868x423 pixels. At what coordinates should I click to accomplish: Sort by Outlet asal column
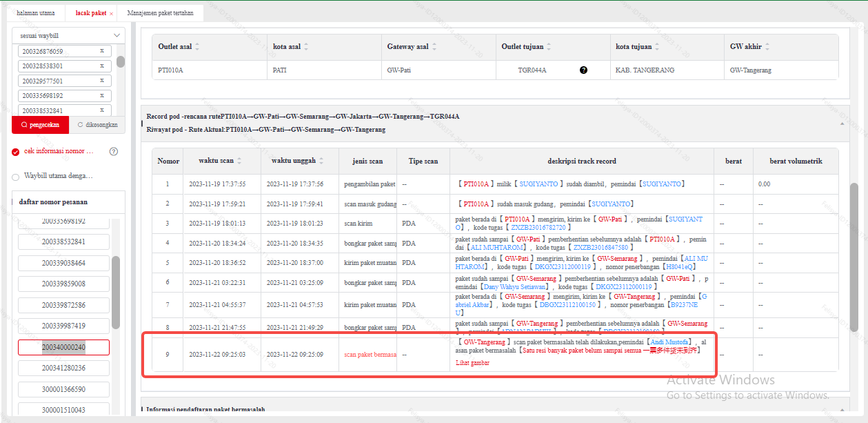coord(197,47)
